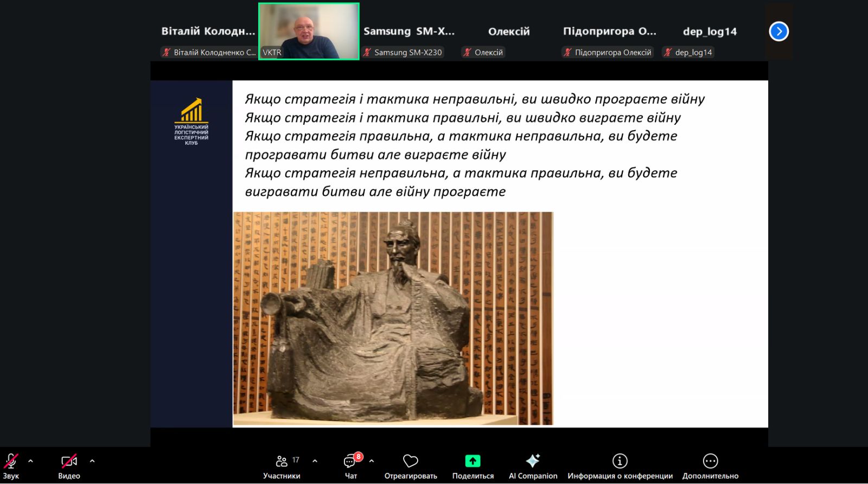Select the Samsung SM-X230 participant tile
This screenshot has width=868, height=484.
409,31
